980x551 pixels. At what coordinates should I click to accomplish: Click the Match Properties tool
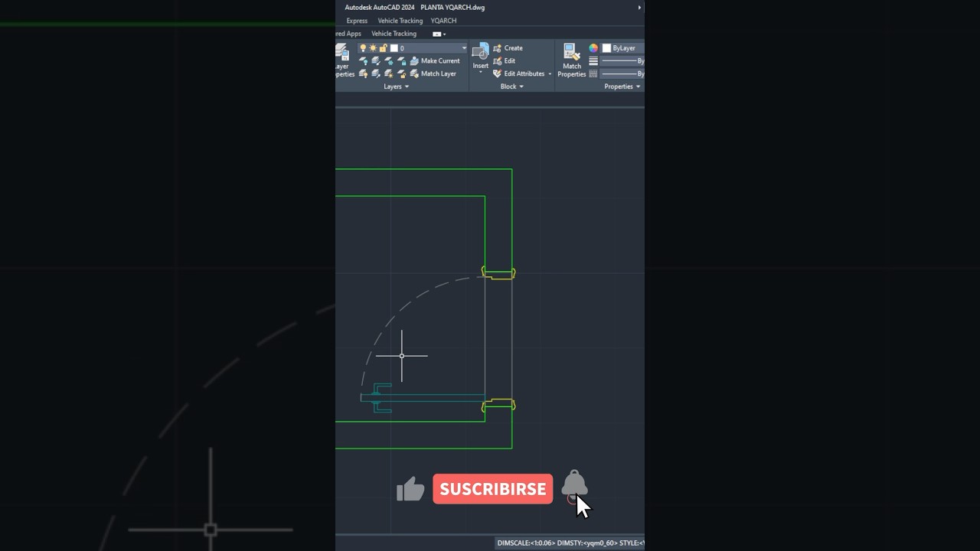point(571,60)
